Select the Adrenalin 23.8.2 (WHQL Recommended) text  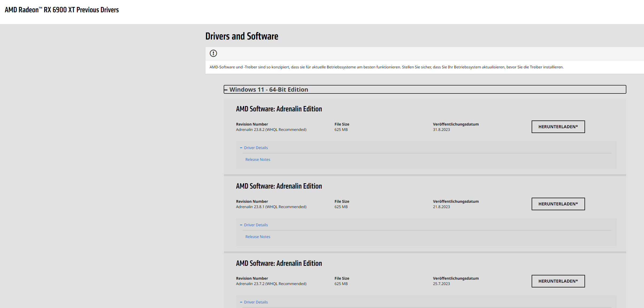tap(271, 130)
